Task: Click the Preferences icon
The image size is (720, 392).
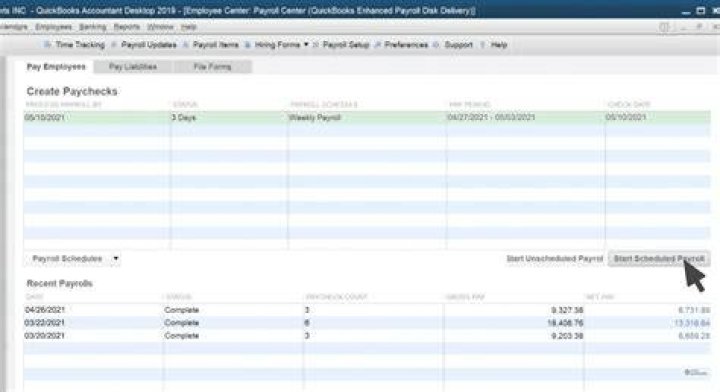Action: point(378,45)
